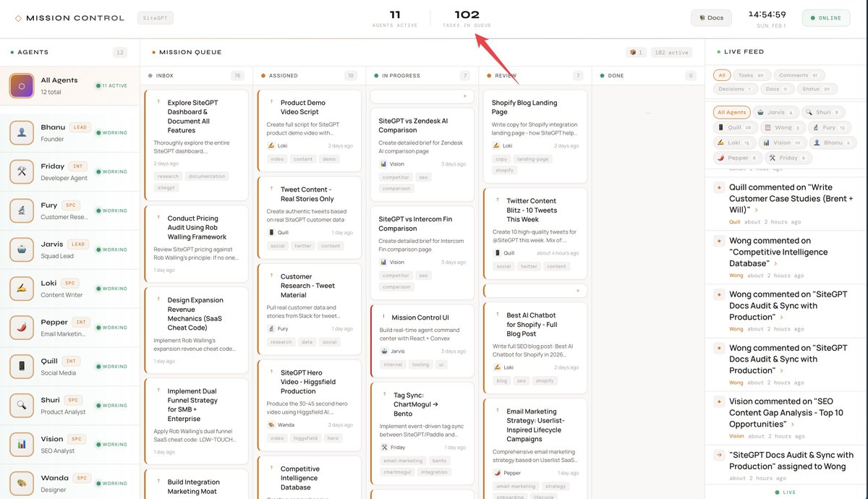Click priority arrow on Explore SiteGPT Dashboard card

point(158,102)
